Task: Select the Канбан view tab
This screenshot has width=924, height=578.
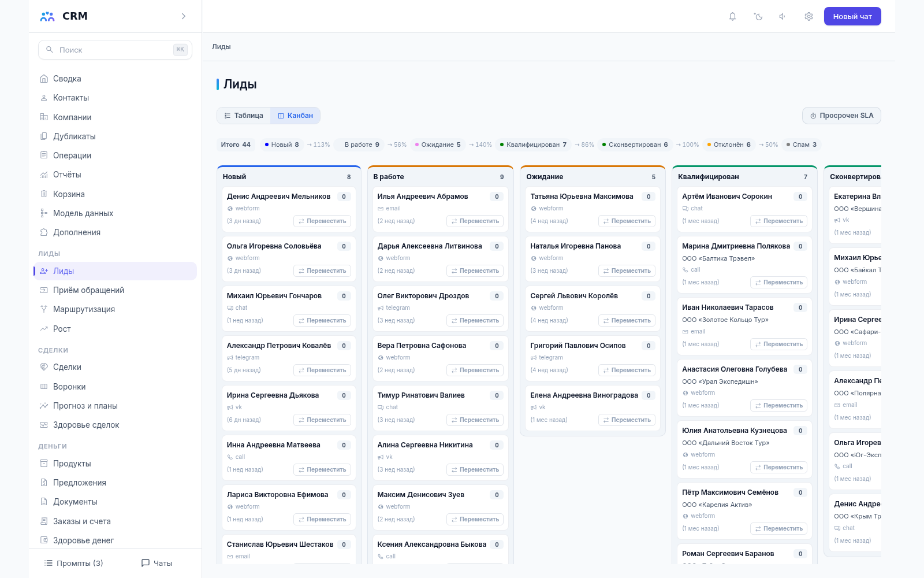Action: pyautogui.click(x=295, y=116)
